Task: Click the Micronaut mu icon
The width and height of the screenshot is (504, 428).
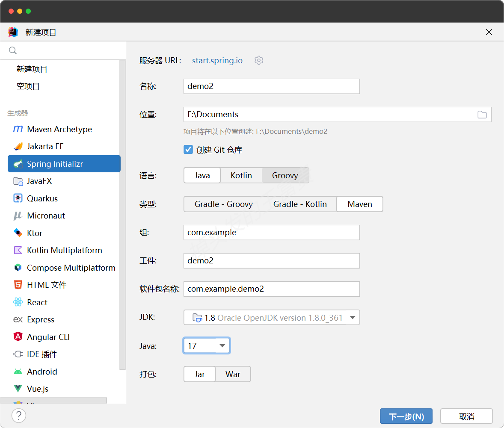Action: coord(18,215)
